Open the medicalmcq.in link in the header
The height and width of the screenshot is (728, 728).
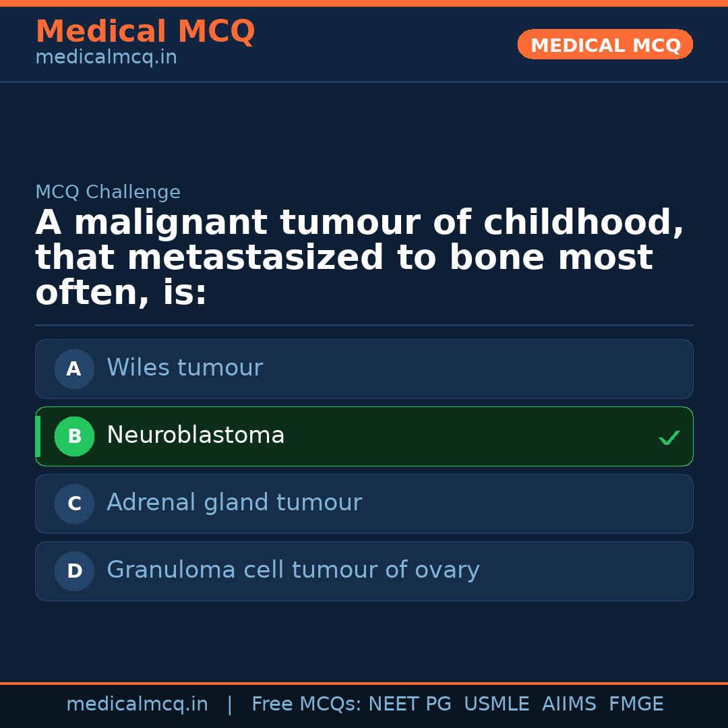[x=105, y=57]
